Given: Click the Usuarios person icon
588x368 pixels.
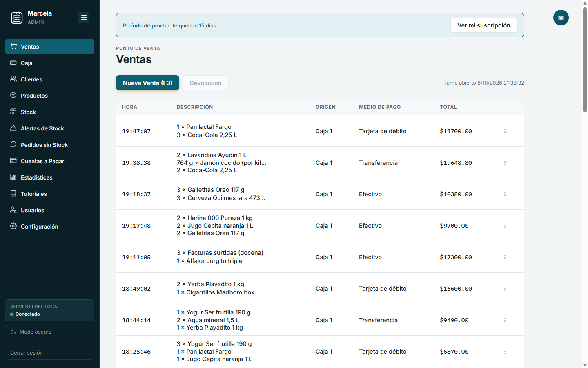Looking at the screenshot, I should (x=13, y=210).
